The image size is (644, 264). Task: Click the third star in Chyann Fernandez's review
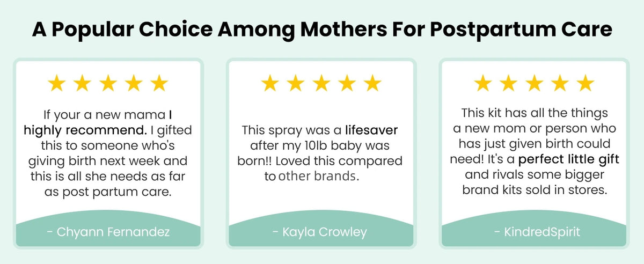(108, 83)
